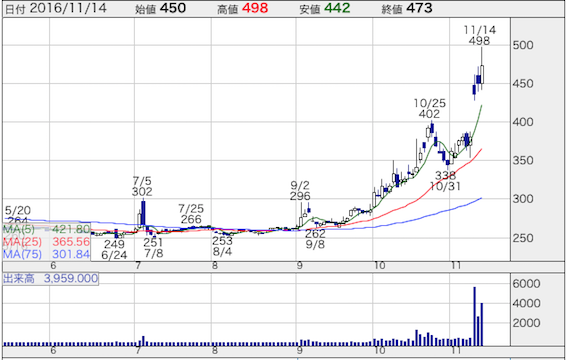Select the 11/14 498 peak annotation
Image resolution: width=567 pixels, height=360 pixels.
tap(479, 35)
